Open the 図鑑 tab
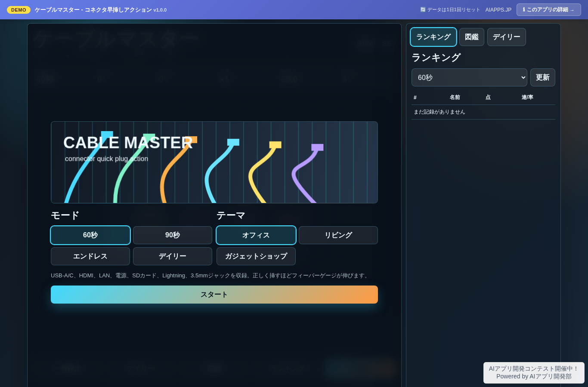The image size is (588, 387). click(472, 37)
